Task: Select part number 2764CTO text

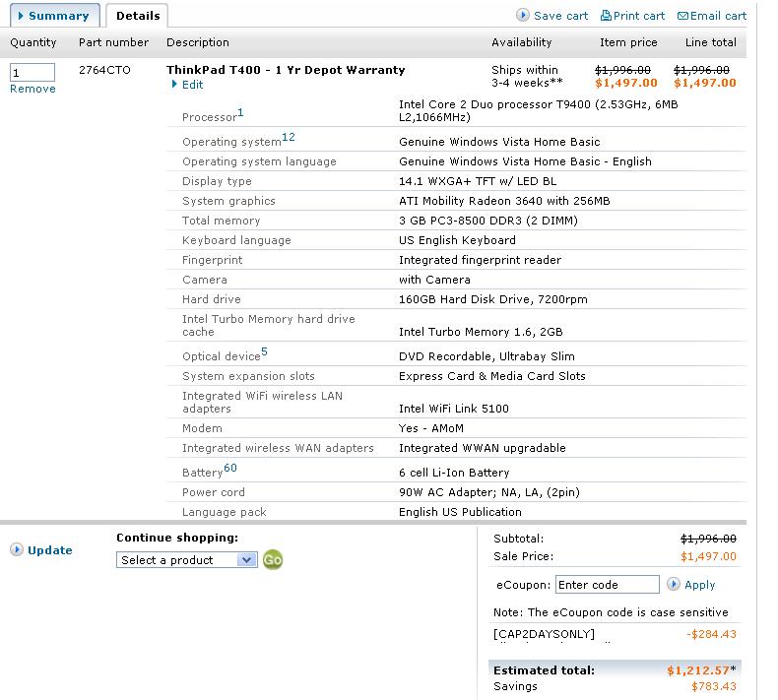Action: 104,70
